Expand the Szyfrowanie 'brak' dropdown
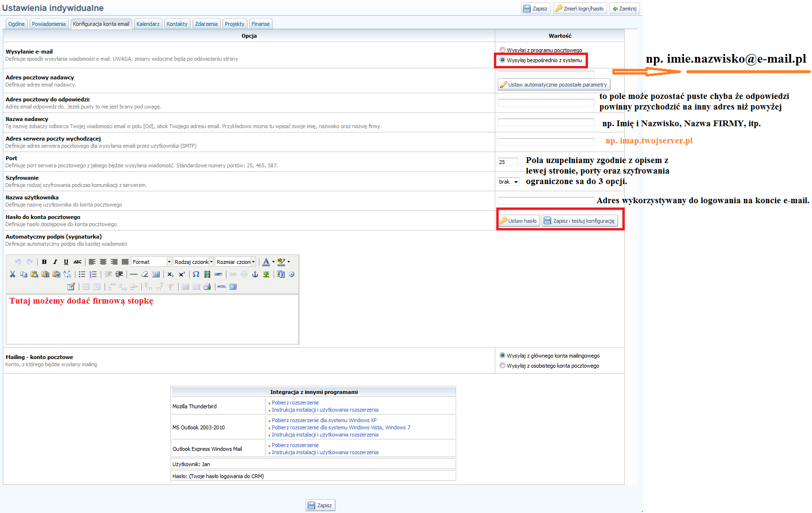This screenshot has height=513, width=812. (509, 182)
